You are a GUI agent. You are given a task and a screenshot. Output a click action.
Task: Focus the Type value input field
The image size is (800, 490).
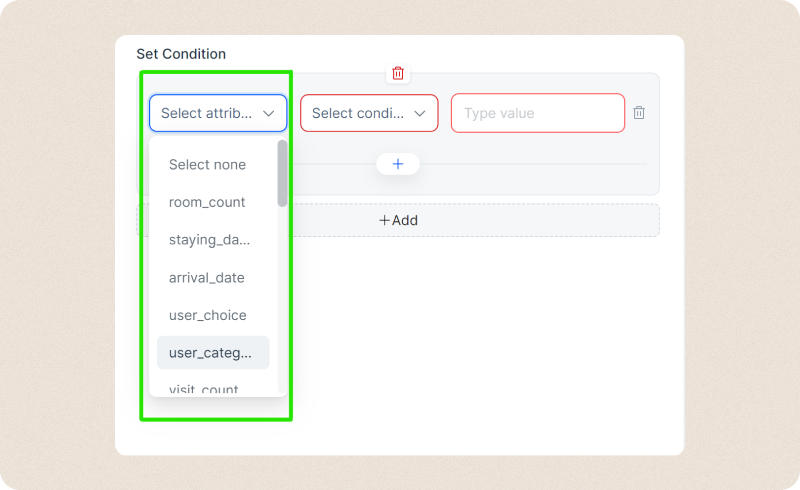pyautogui.click(x=538, y=113)
